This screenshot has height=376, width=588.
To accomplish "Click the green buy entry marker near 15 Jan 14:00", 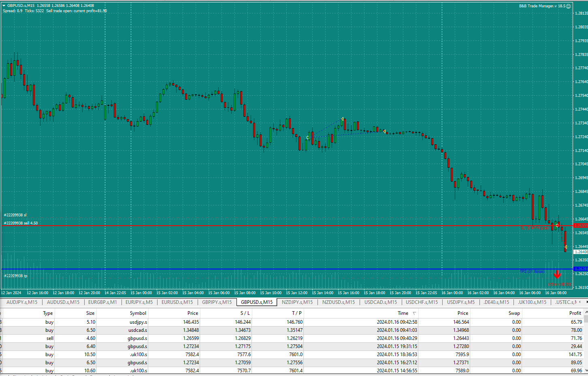I will click(x=308, y=138).
